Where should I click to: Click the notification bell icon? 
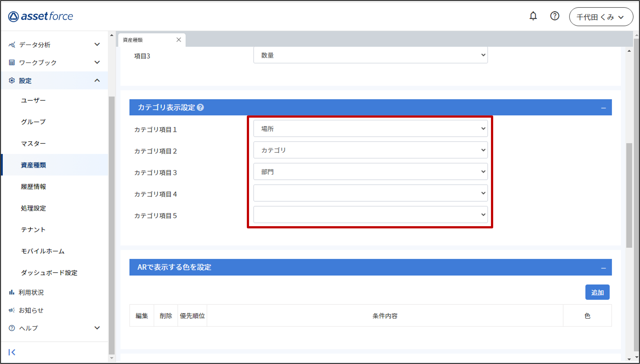point(533,16)
